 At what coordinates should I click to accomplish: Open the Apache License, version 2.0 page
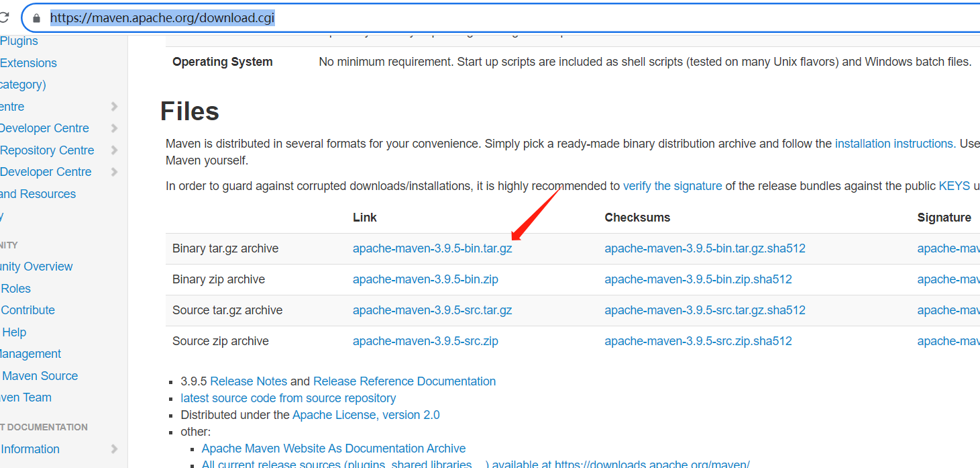coord(366,414)
